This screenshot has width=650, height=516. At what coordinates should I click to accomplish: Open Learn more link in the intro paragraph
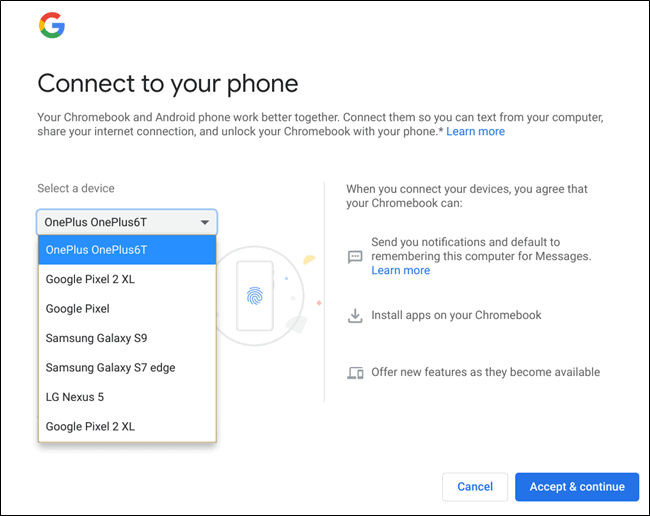tap(475, 132)
